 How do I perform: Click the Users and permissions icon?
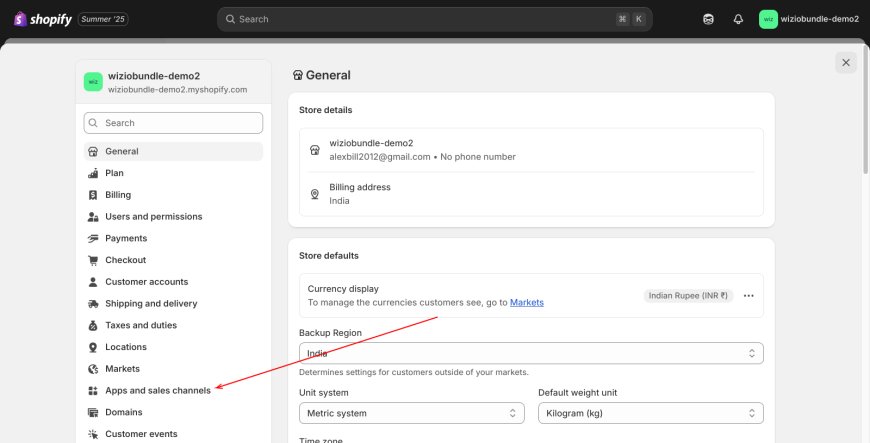coord(93,217)
